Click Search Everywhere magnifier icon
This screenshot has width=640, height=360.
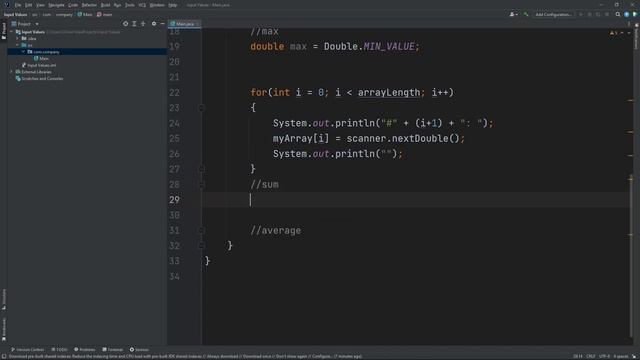coord(618,15)
